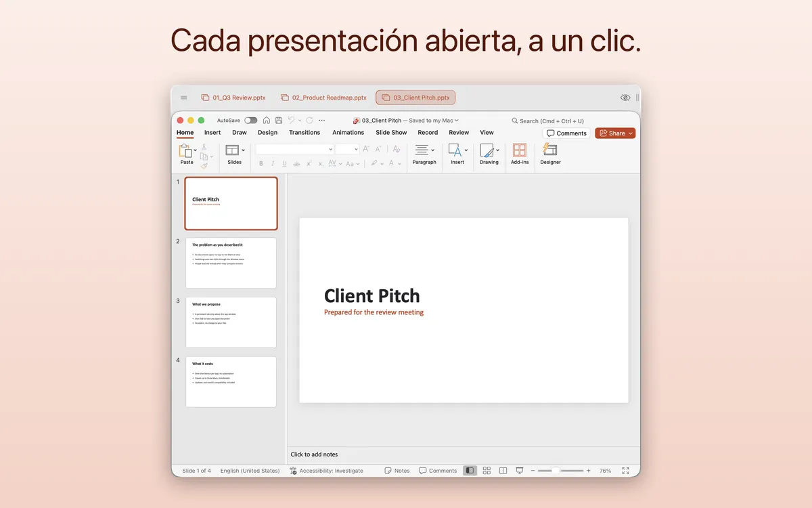Click the Fit slide to window icon

coord(625,471)
